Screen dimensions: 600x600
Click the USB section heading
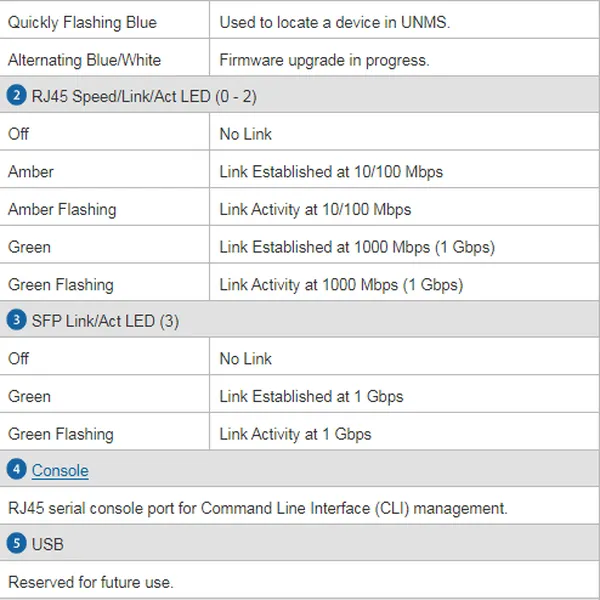coord(48,545)
